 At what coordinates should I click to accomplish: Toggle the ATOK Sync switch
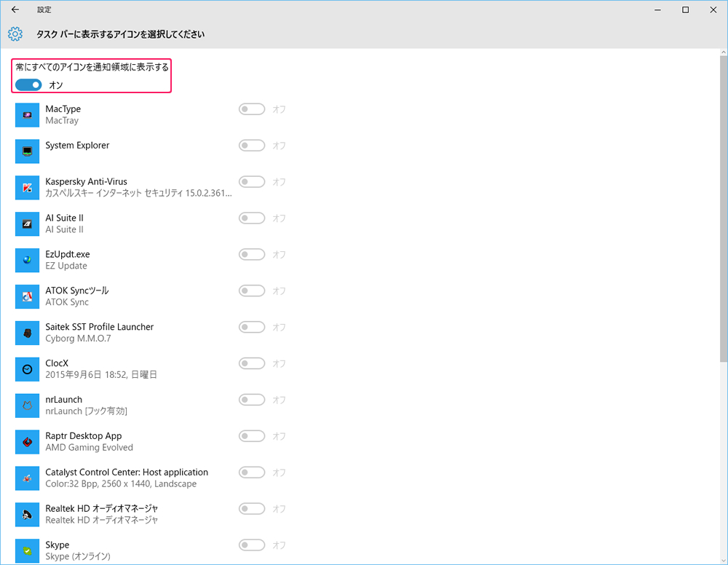tap(252, 291)
